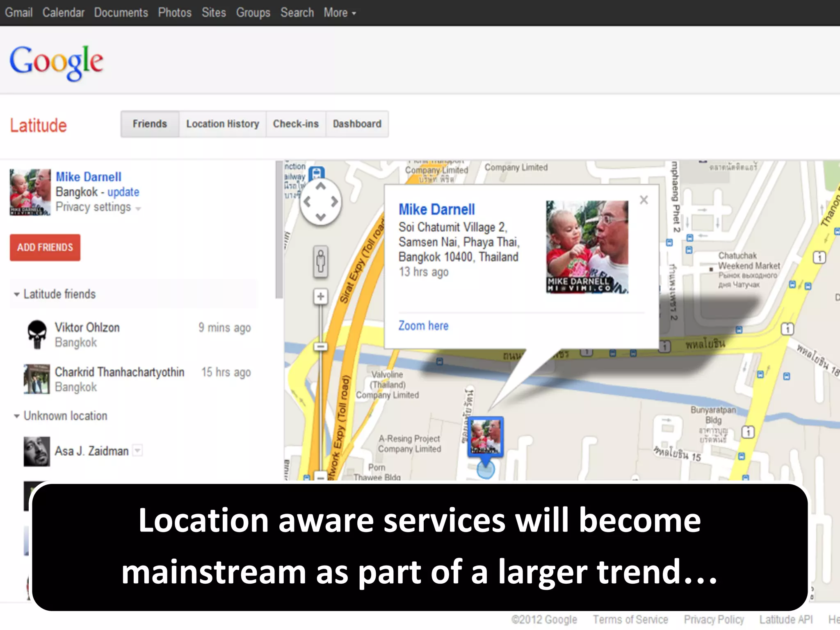The width and height of the screenshot is (840, 630).
Task: Click the Valvoline (Thailand) Company label
Action: tap(388, 385)
